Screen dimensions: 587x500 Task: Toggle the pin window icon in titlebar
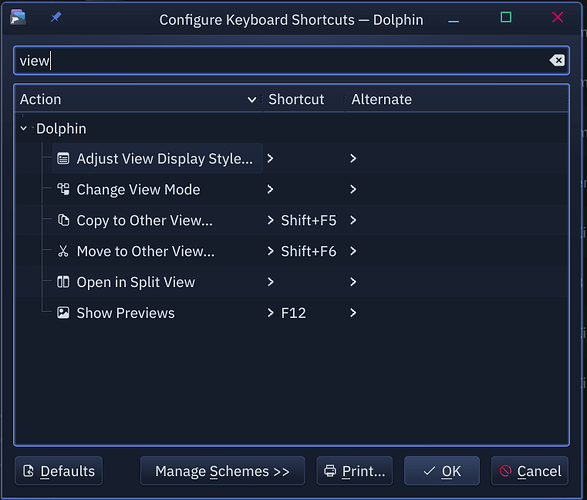pyautogui.click(x=56, y=17)
